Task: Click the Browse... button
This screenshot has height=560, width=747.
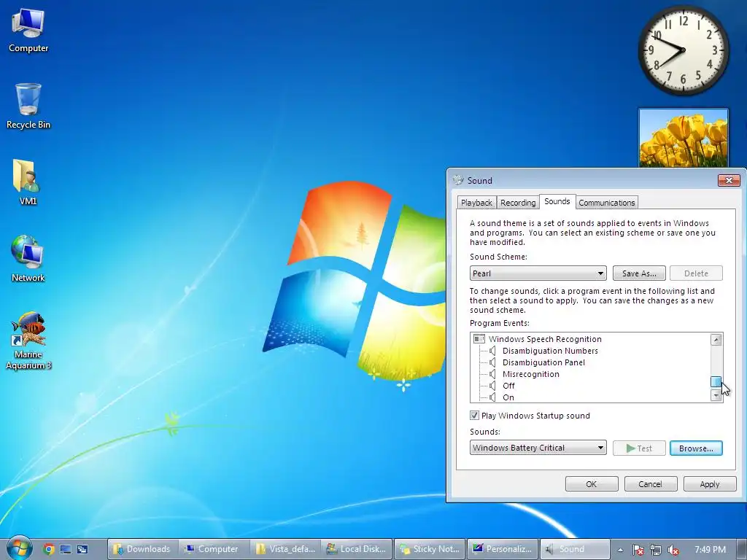Action: [696, 448]
